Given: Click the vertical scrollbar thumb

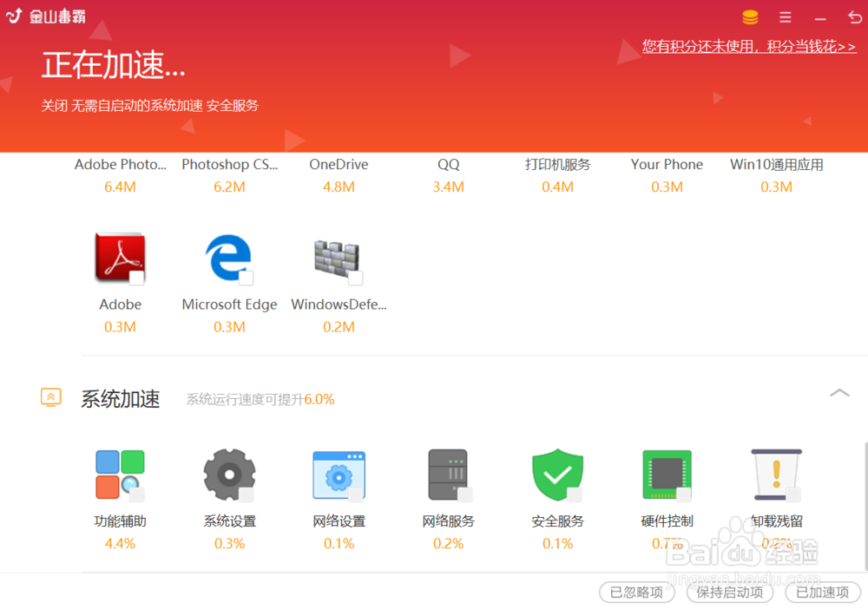Looking at the screenshot, I should [x=865, y=506].
